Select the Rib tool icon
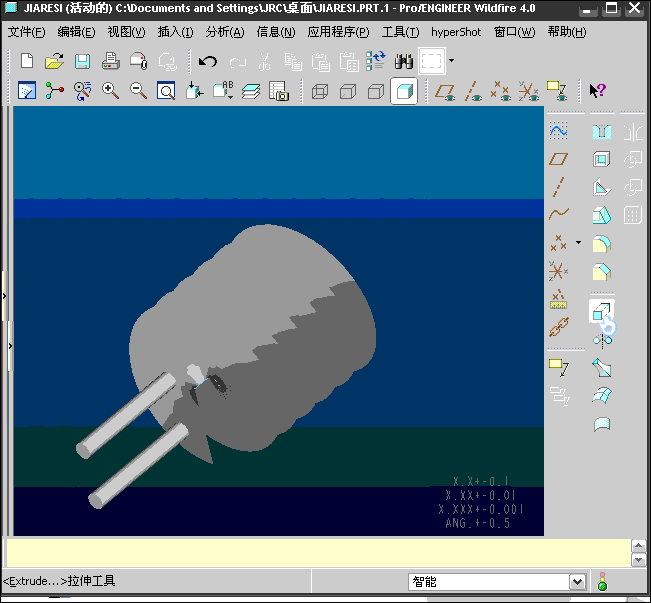 (602, 187)
